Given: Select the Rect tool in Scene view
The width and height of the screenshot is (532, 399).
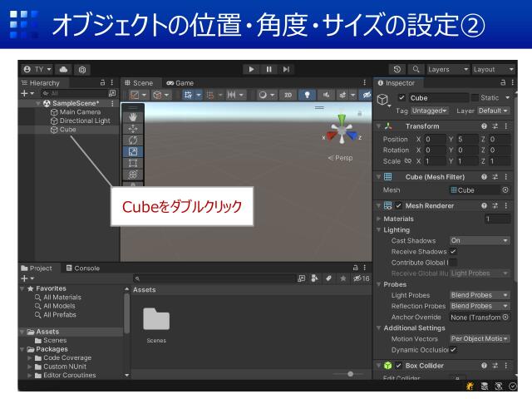Looking at the screenshot, I should pos(133,163).
